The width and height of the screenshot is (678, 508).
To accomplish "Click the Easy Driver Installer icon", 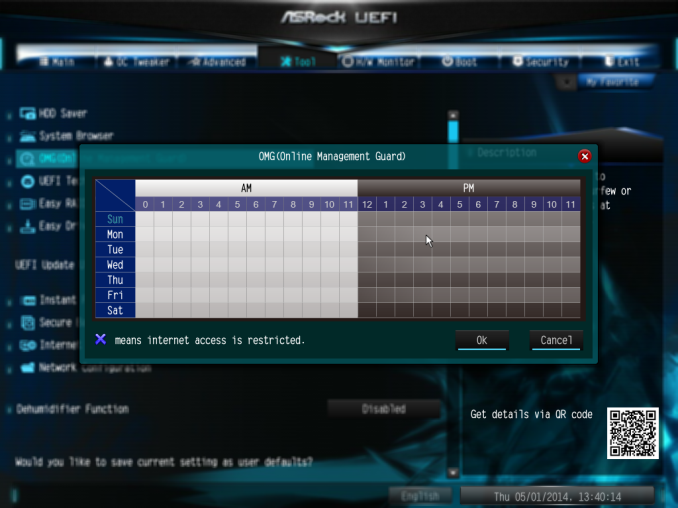I will 27,226.
